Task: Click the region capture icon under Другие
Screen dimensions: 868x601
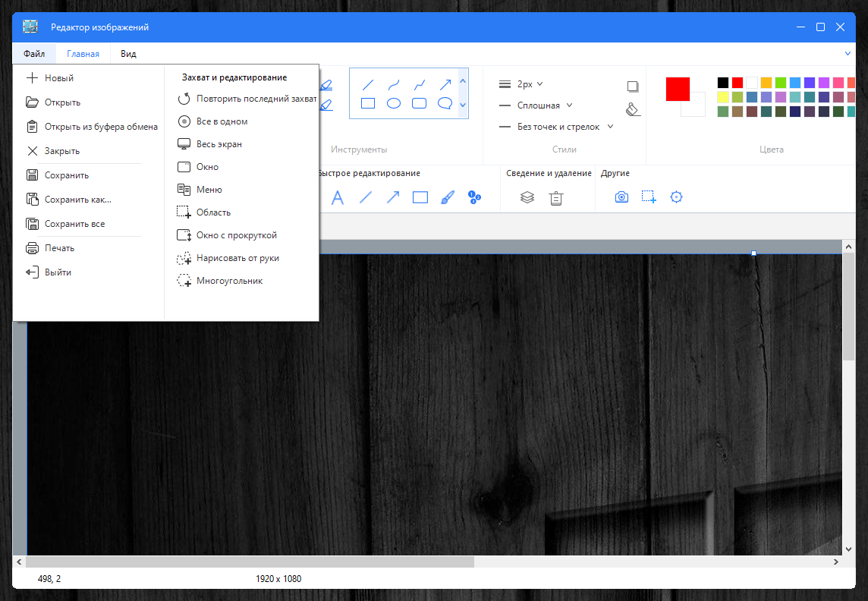Action: [649, 197]
